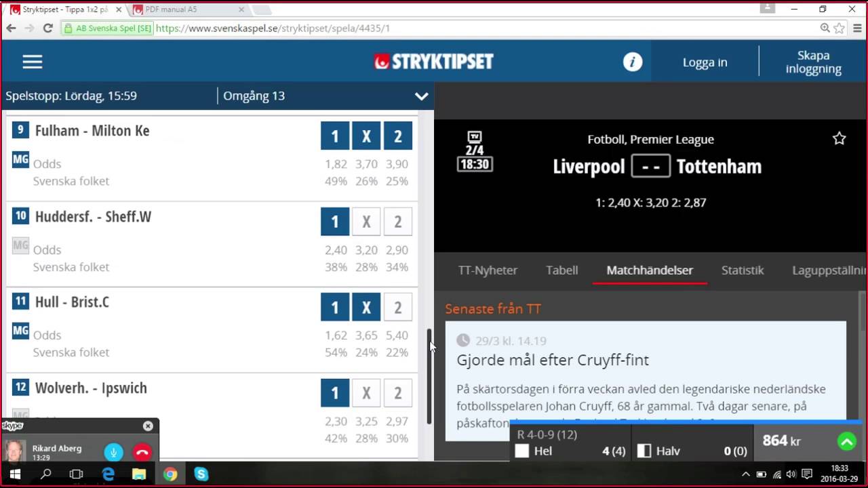Go back with Chrome's back arrow
Viewport: 868px width, 488px height.
point(11,28)
